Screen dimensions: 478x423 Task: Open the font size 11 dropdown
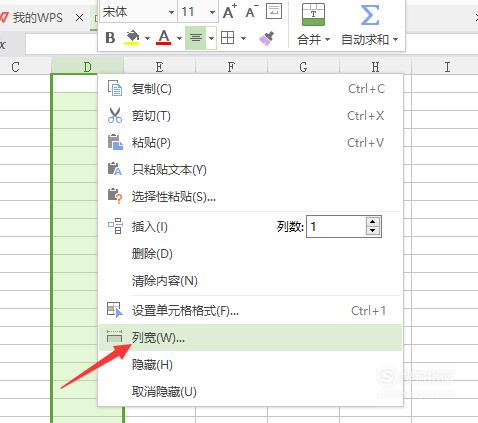(212, 13)
